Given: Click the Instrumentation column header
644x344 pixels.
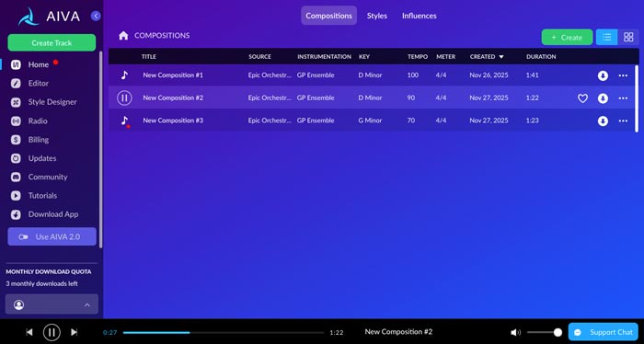Looking at the screenshot, I should pyautogui.click(x=324, y=57).
